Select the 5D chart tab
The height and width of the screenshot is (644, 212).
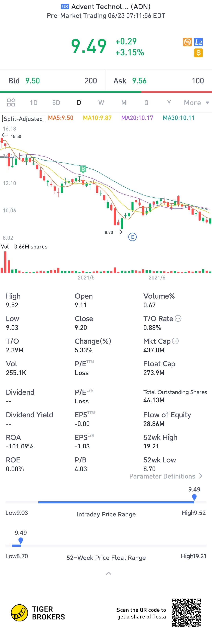tap(56, 103)
